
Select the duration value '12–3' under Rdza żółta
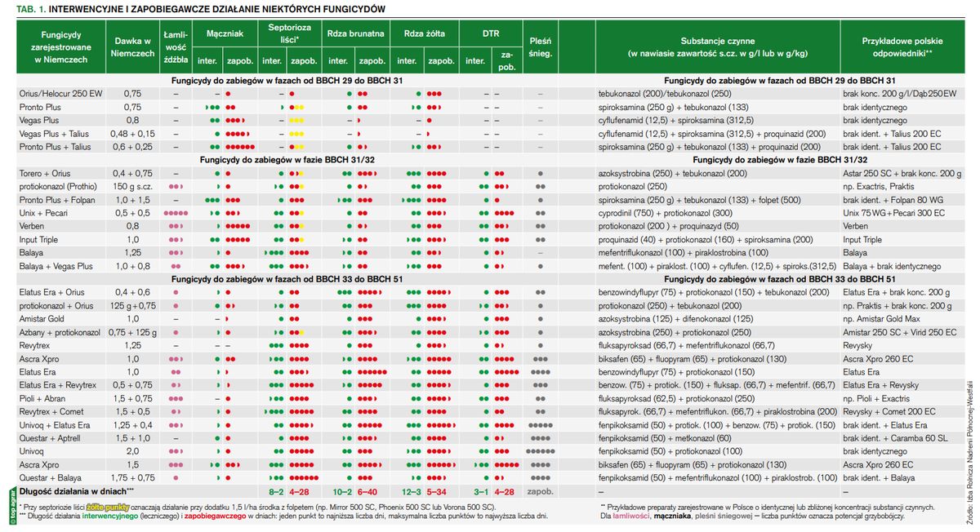point(411,491)
